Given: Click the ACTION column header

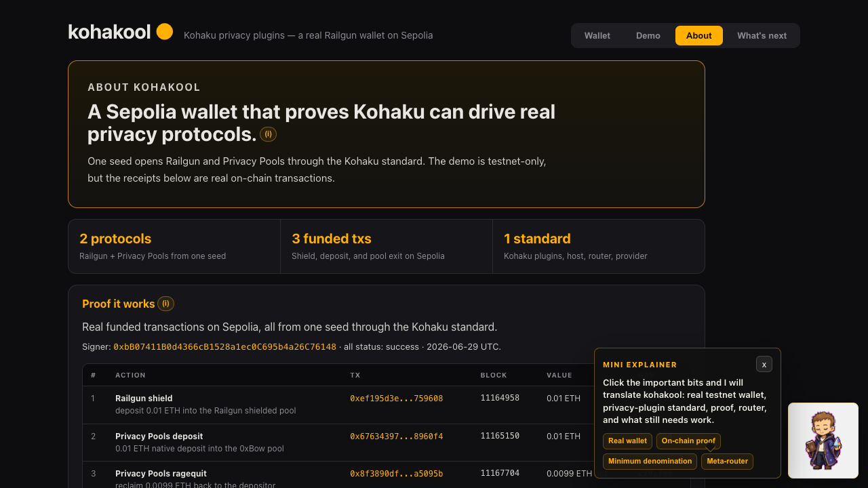Looking at the screenshot, I should click(130, 375).
